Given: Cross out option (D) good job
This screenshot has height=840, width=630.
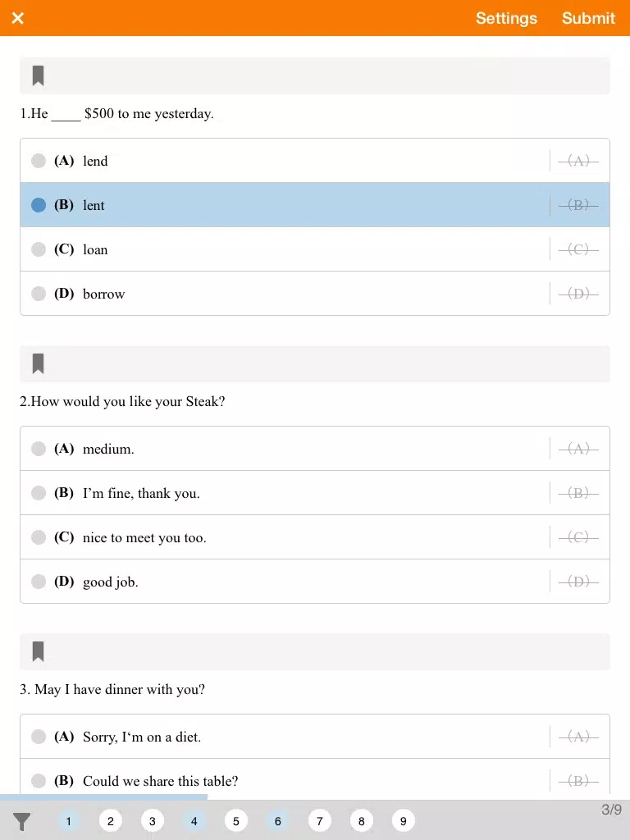Looking at the screenshot, I should pos(578,582).
